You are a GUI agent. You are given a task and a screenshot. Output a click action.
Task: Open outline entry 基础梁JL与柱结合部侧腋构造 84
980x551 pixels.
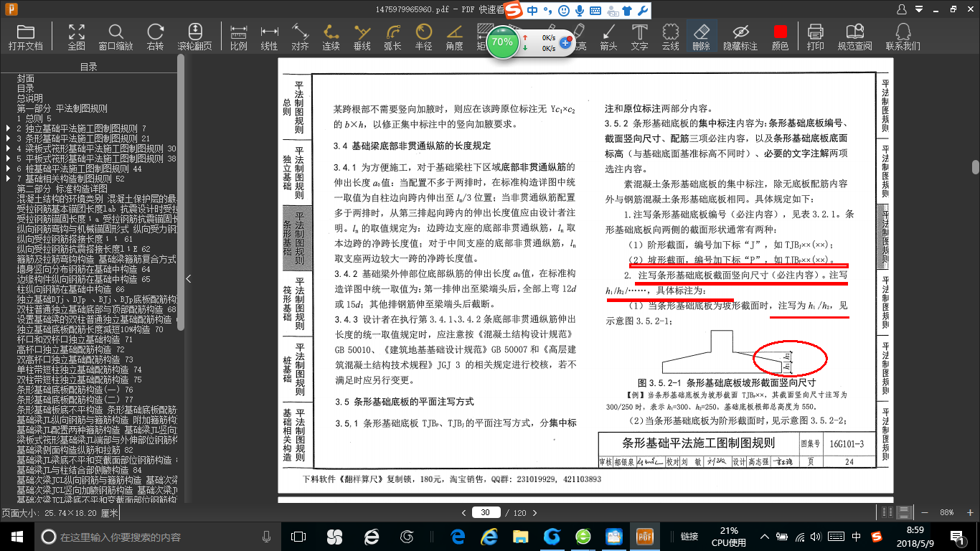[79, 470]
